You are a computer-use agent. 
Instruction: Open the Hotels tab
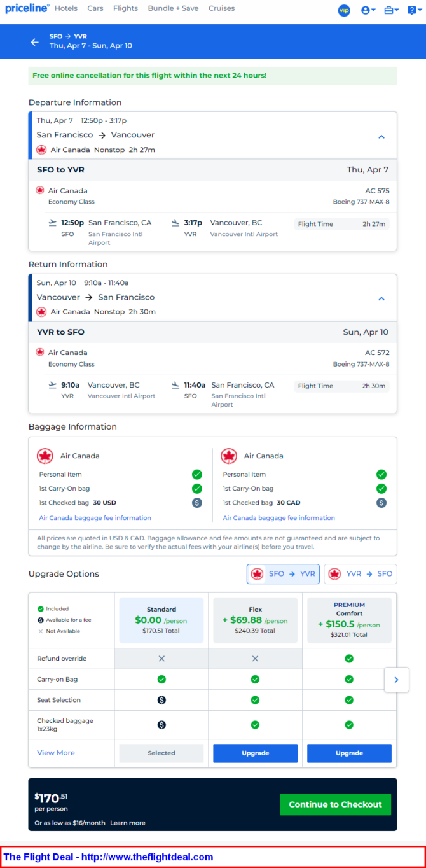tap(66, 8)
